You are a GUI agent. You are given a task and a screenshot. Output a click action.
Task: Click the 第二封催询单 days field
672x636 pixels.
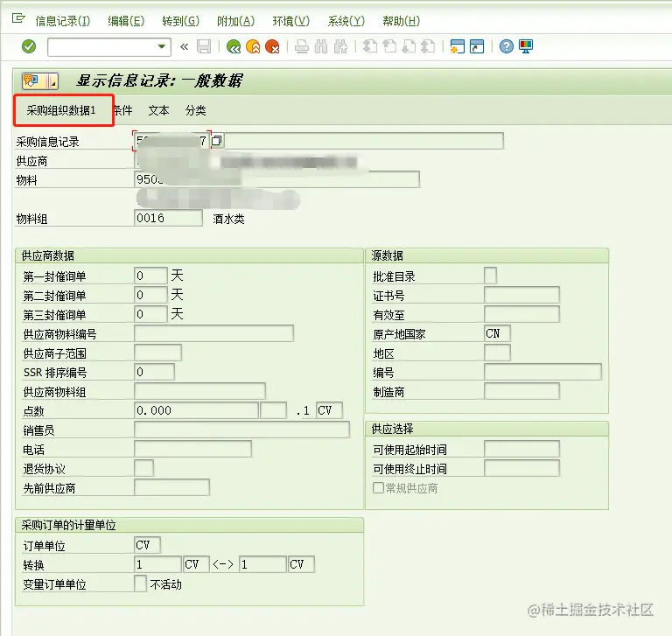coord(150,295)
